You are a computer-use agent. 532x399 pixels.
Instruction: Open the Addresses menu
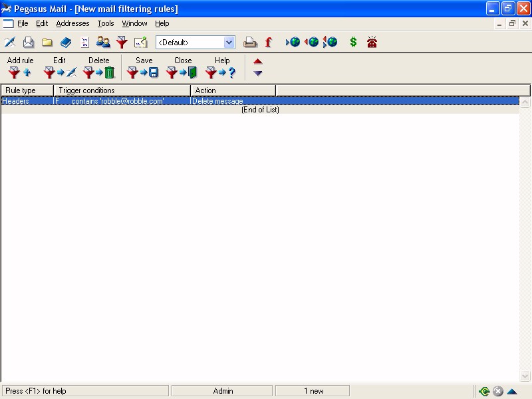click(72, 23)
